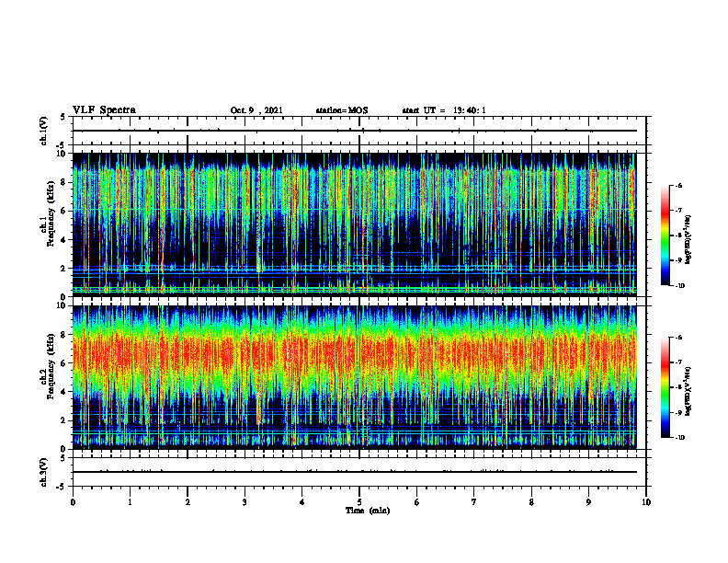Viewport: 728px width, 563px height.
Task: Click the time axis tick label "2"
Action: point(188,502)
